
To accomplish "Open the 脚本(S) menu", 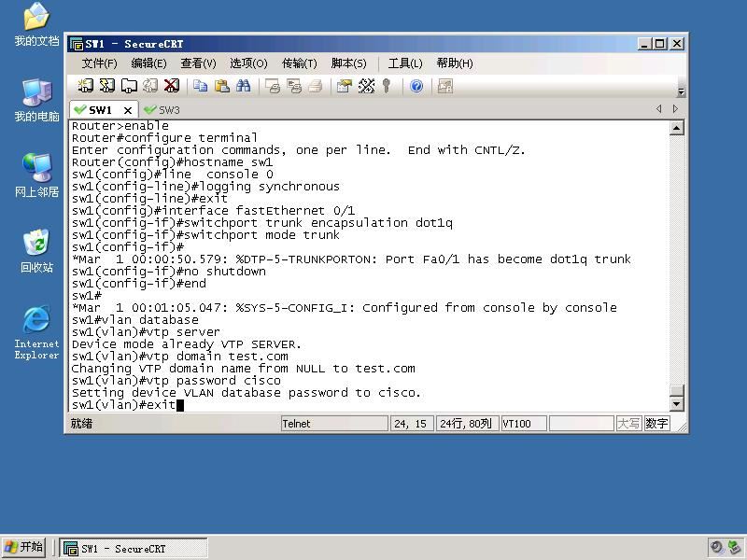I will (x=348, y=63).
